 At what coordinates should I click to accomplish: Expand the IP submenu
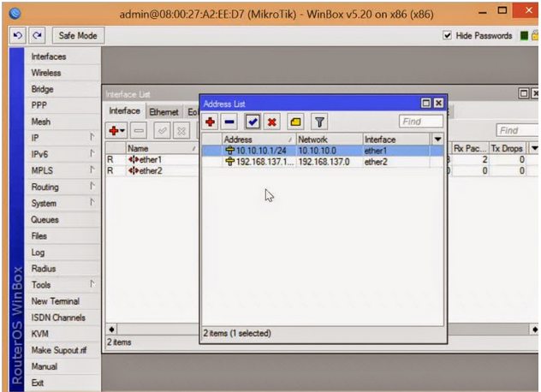coord(62,138)
